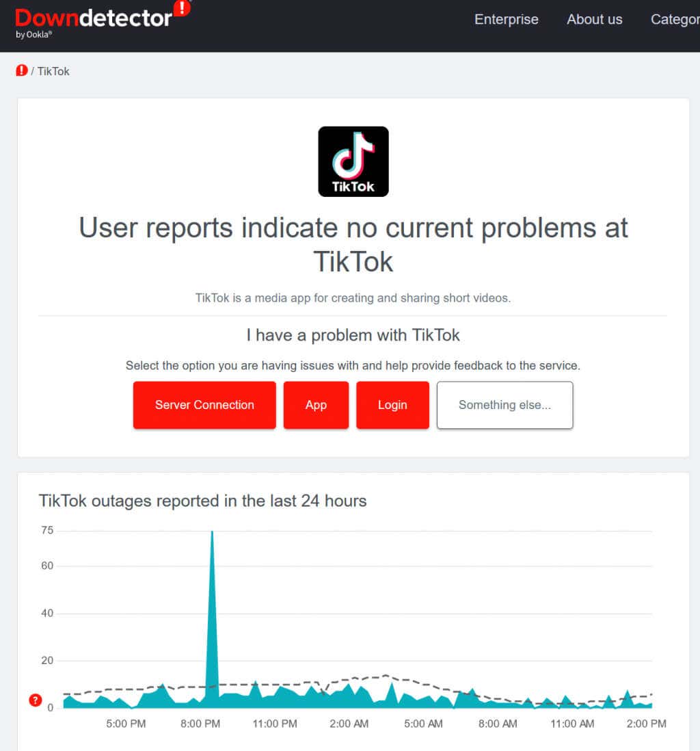Viewport: 700px width, 751px height.
Task: Click the red exclamation breadcrumb home icon
Action: [x=22, y=70]
